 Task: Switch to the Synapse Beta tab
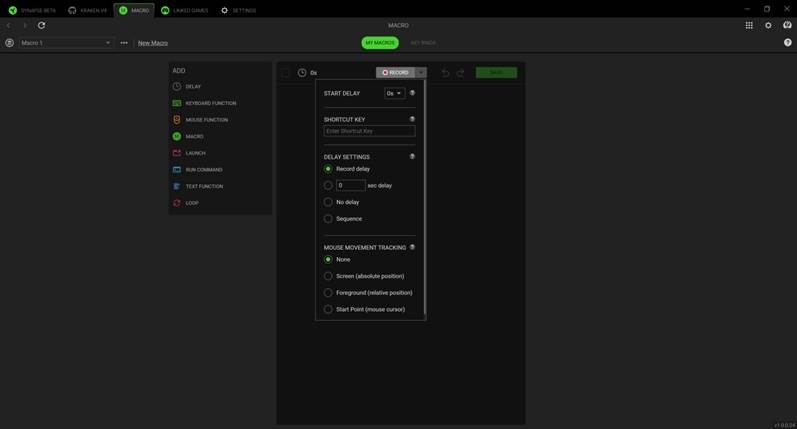[x=32, y=10]
